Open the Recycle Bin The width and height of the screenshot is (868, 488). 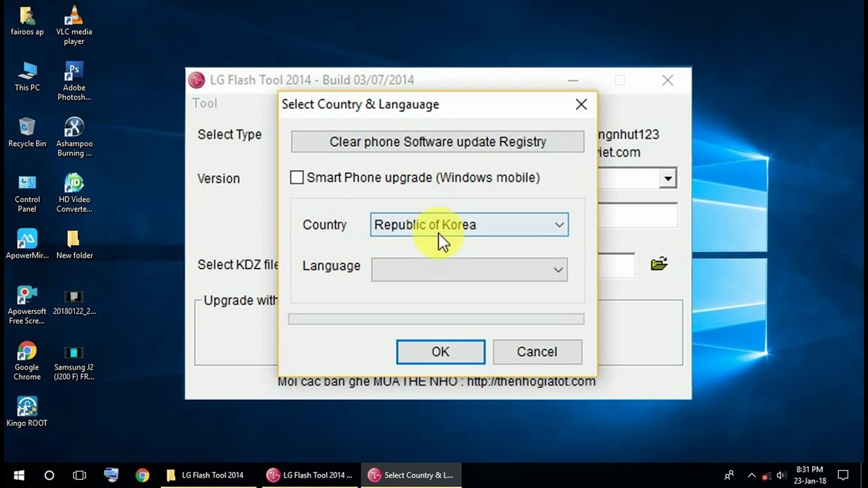27,133
